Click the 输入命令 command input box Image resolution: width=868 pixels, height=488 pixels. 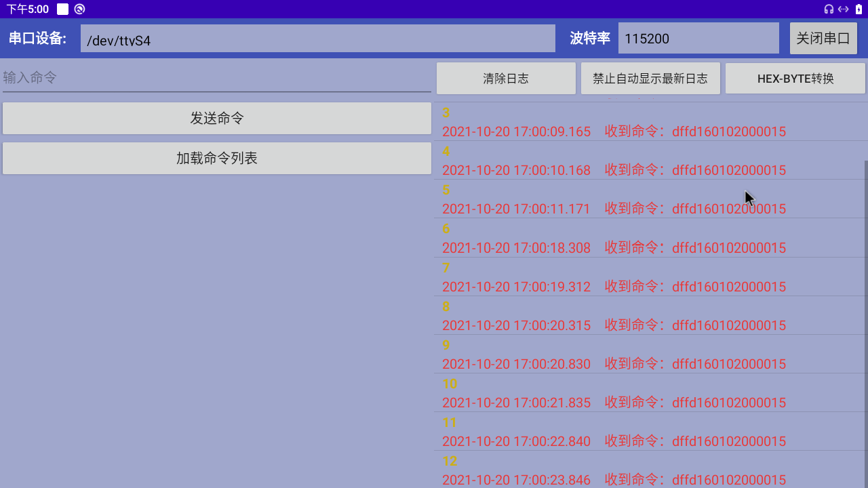pos(216,77)
